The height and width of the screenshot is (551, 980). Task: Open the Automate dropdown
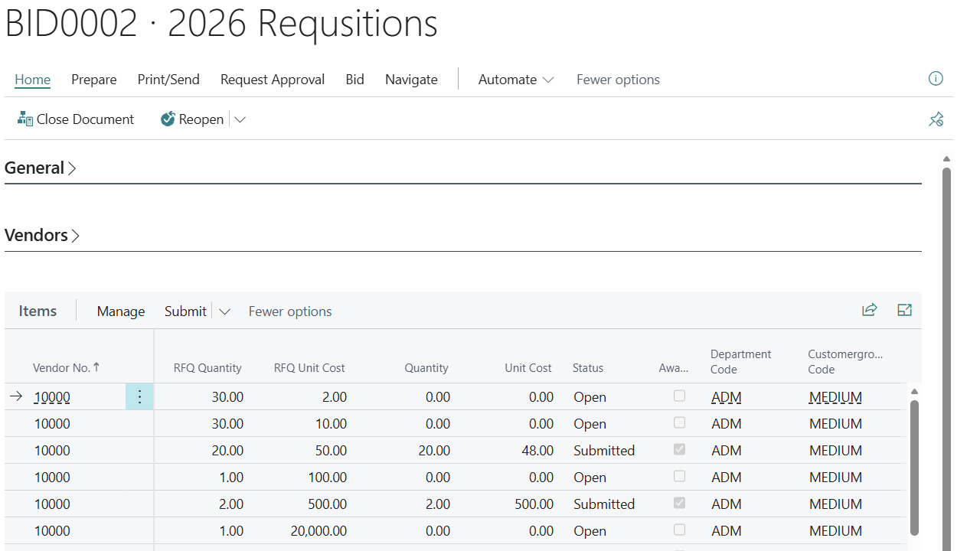pyautogui.click(x=515, y=79)
